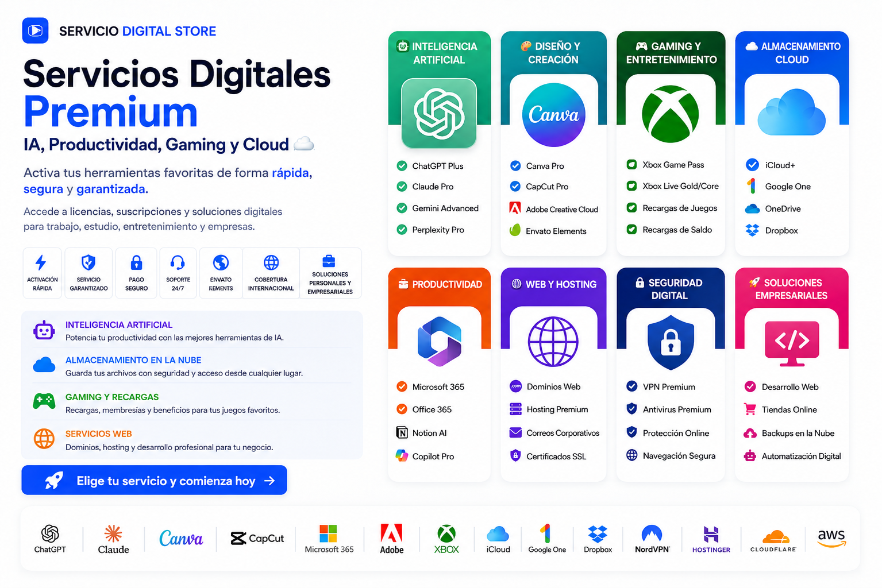Click the Navegación Segura list item
The image size is (882, 588).
click(671, 455)
